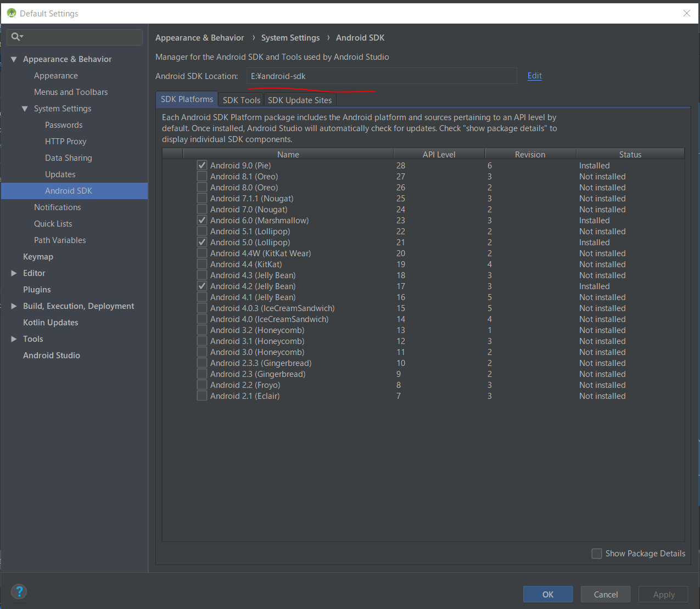Click System Settings breadcrumb

[x=290, y=38]
